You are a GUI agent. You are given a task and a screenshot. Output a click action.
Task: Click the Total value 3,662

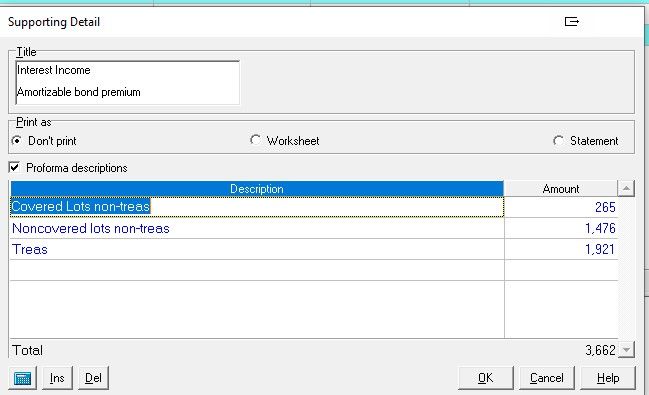600,350
